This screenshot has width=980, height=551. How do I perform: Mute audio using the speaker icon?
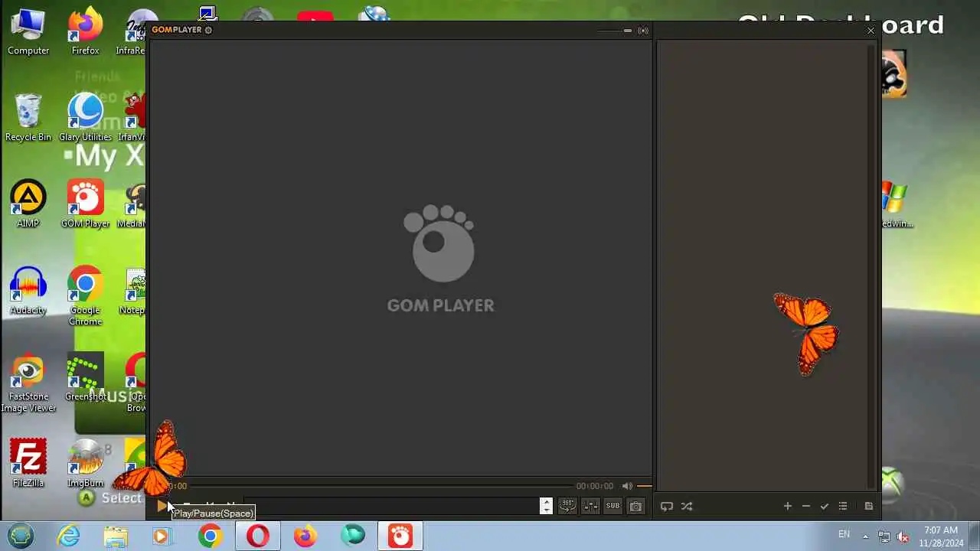[627, 486]
